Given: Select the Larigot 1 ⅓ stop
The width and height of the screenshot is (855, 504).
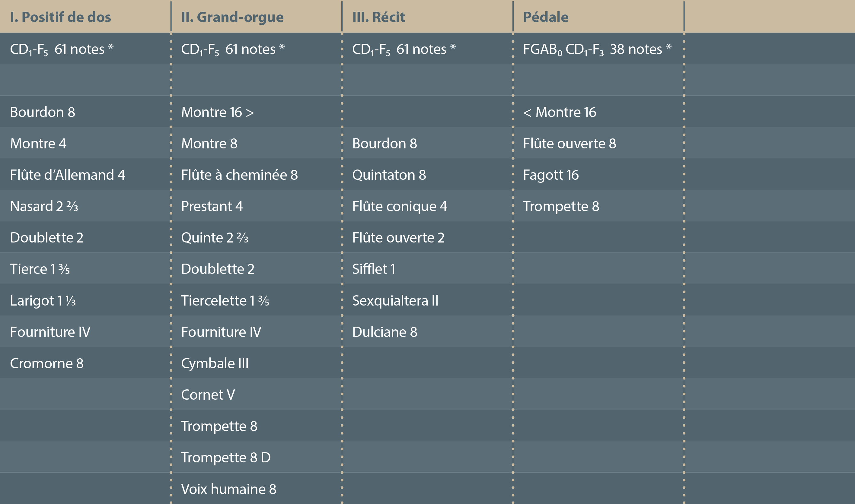Looking at the screenshot, I should pos(43,301).
